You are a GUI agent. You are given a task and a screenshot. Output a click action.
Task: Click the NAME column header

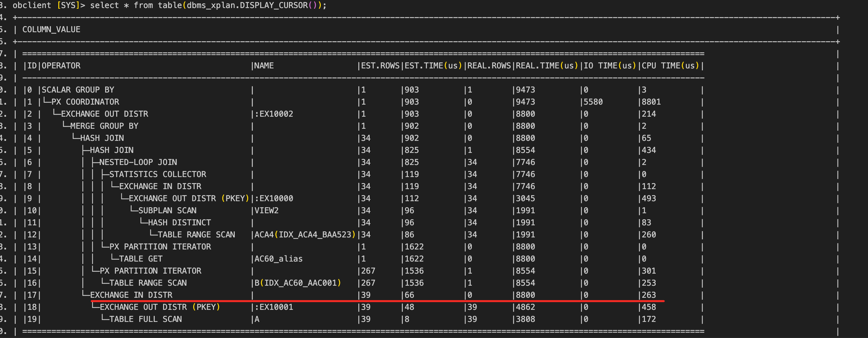(x=264, y=66)
